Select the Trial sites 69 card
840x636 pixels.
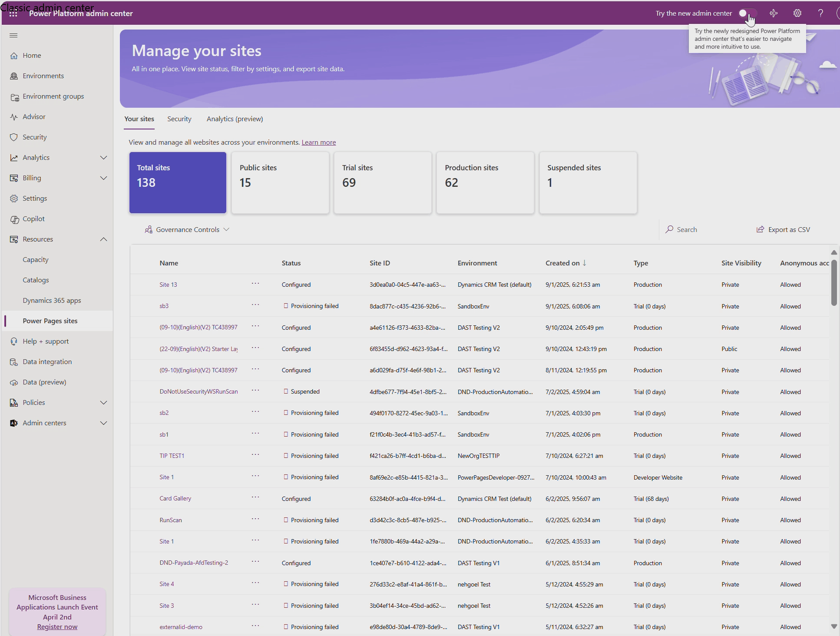[x=383, y=182]
